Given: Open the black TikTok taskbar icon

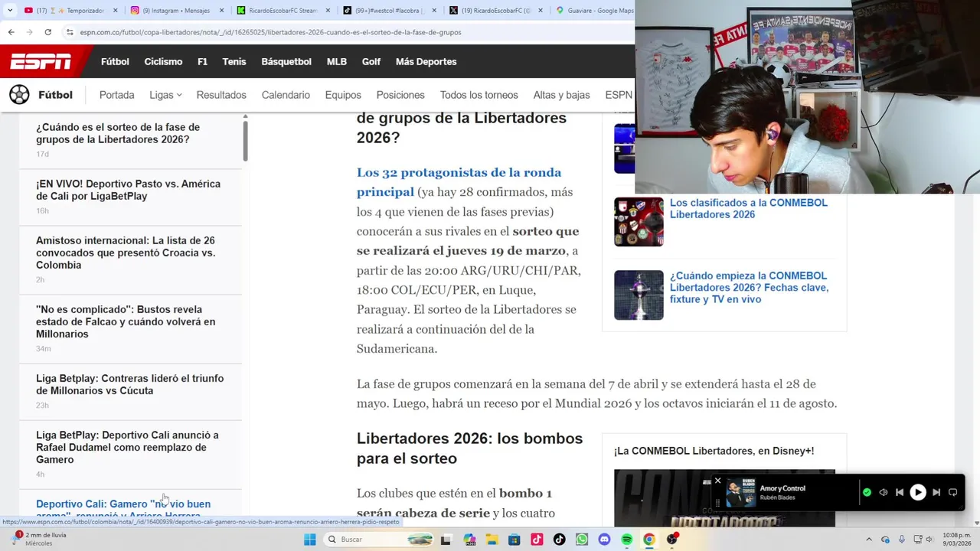Looking at the screenshot, I should pos(559,540).
